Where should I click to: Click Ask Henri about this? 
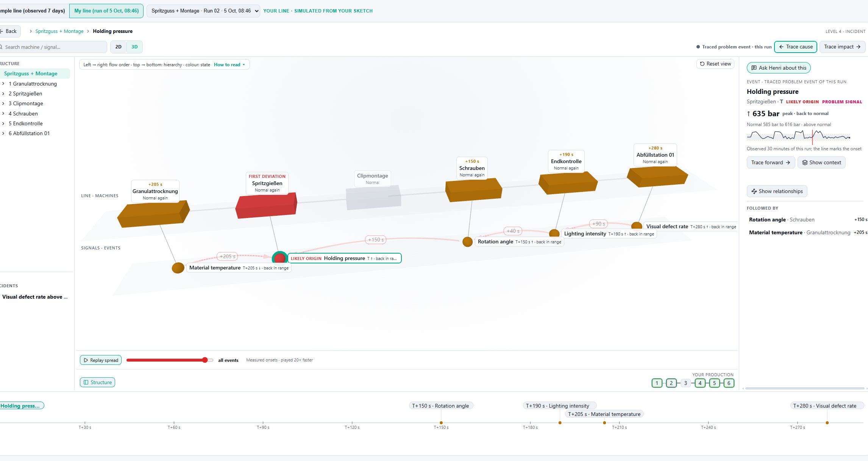coord(779,68)
